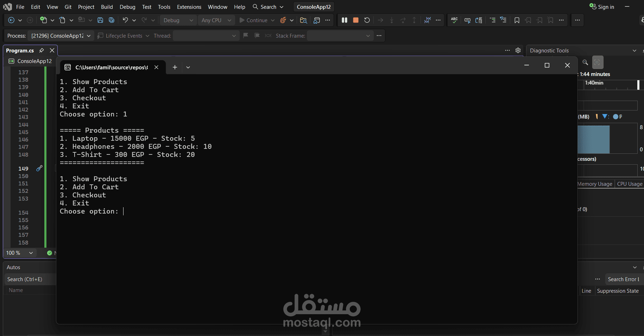Click the New Item add icon
The height and width of the screenshot is (336, 644).
coord(43,20)
